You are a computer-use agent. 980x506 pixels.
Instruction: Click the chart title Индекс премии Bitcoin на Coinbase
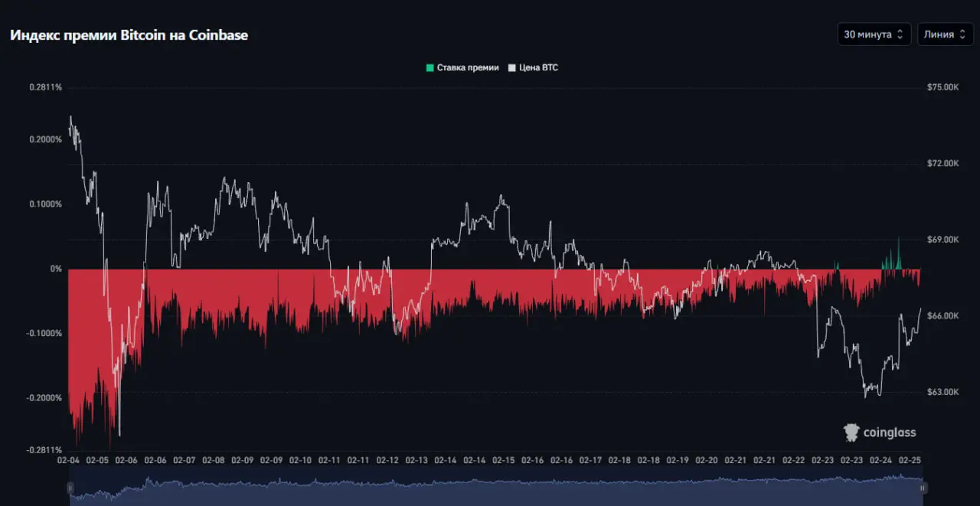(x=129, y=35)
